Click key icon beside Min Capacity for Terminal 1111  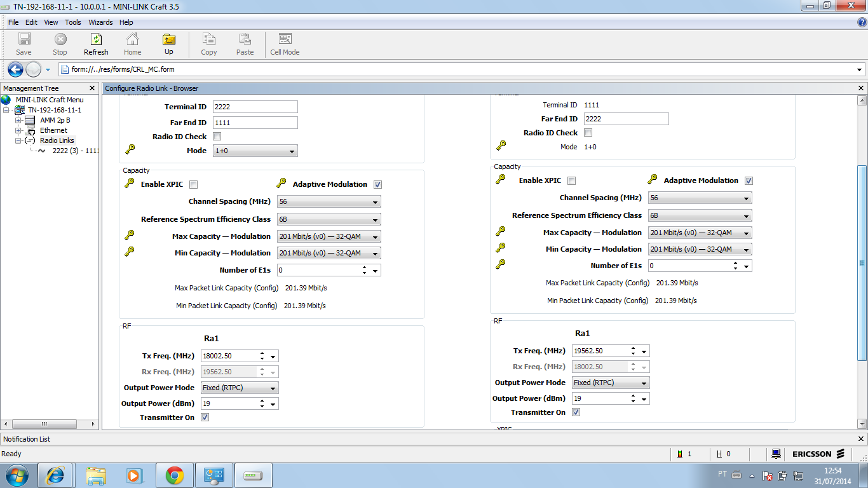tap(501, 248)
